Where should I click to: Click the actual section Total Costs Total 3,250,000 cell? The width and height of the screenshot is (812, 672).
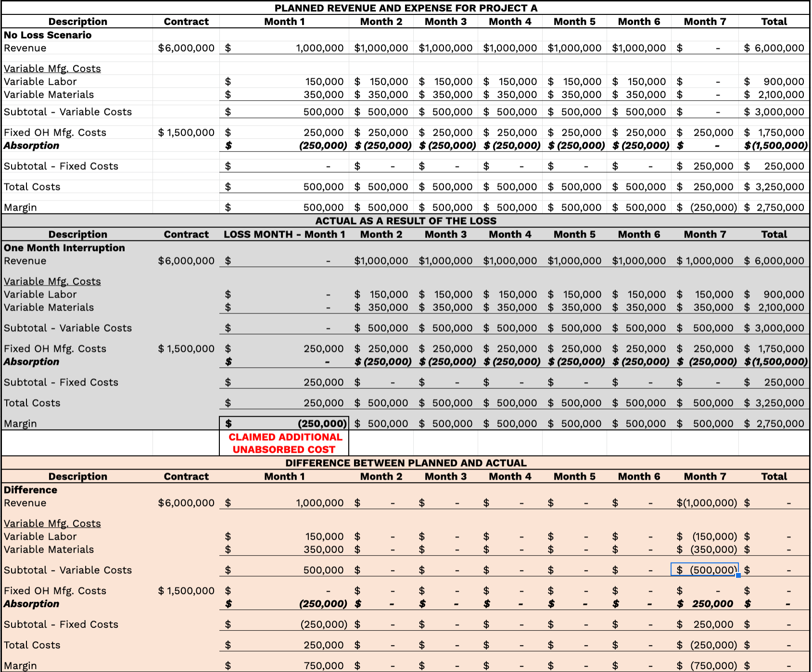tap(774, 403)
